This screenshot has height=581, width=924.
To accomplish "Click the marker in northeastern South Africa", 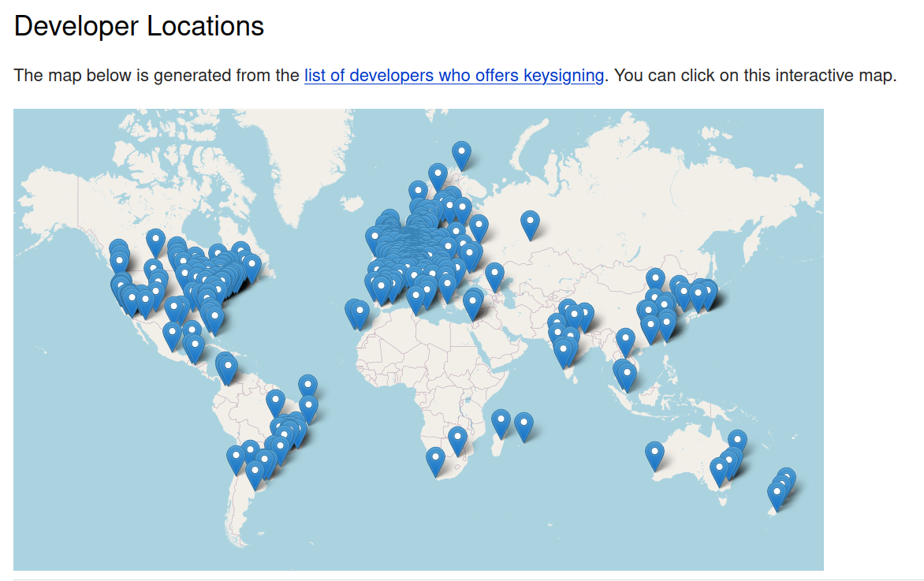I will click(x=457, y=438).
